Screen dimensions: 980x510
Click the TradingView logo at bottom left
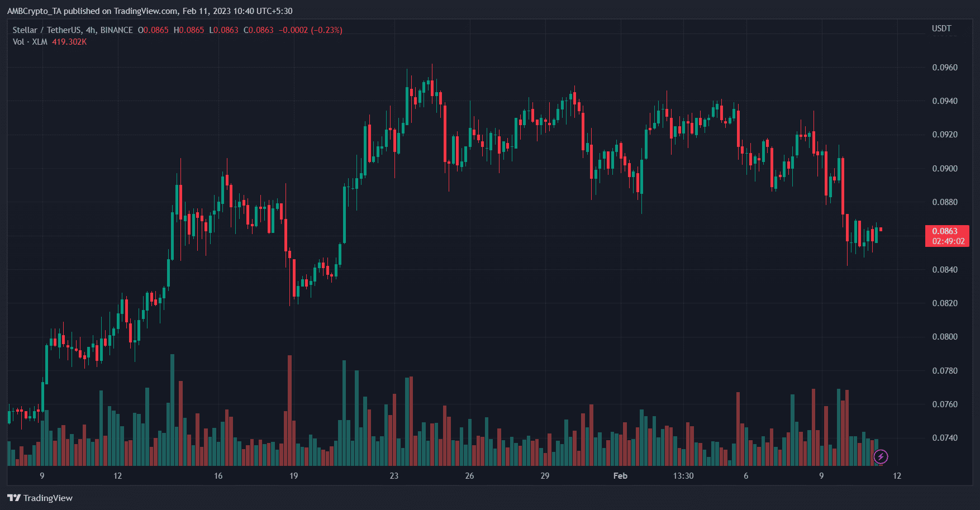[x=40, y=498]
